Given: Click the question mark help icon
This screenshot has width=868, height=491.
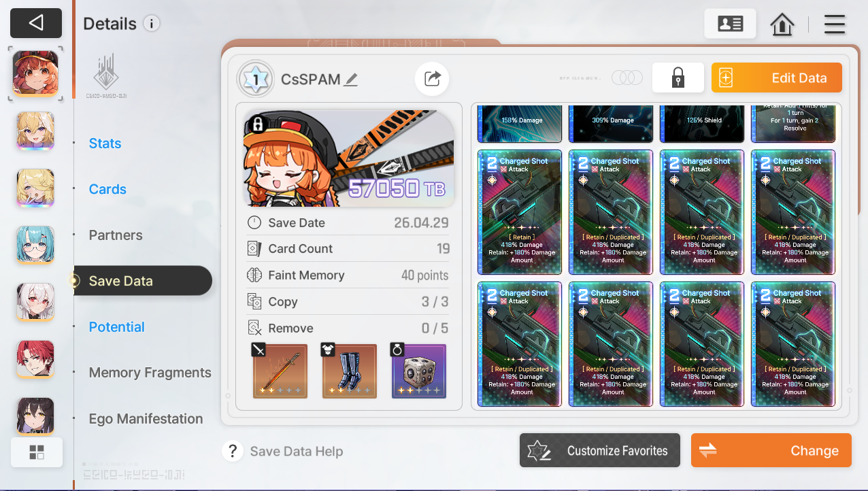Looking at the screenshot, I should click(x=233, y=451).
